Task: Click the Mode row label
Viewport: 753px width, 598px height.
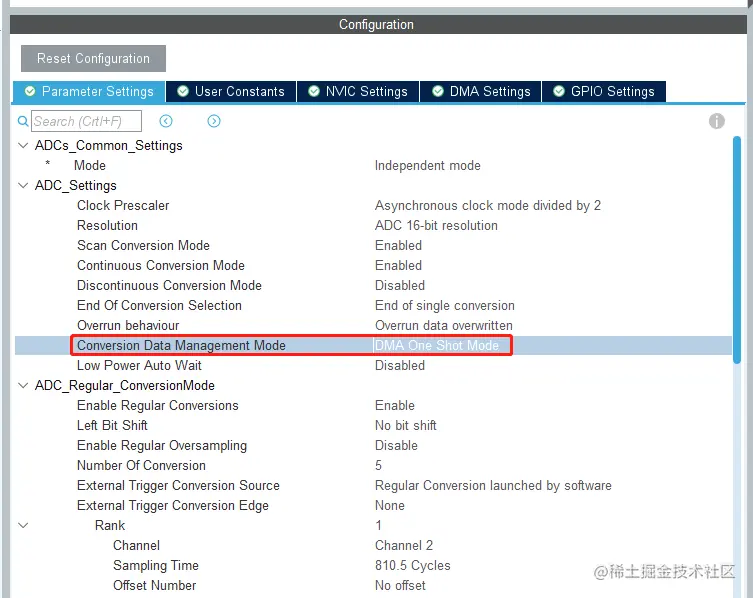Action: [90, 165]
